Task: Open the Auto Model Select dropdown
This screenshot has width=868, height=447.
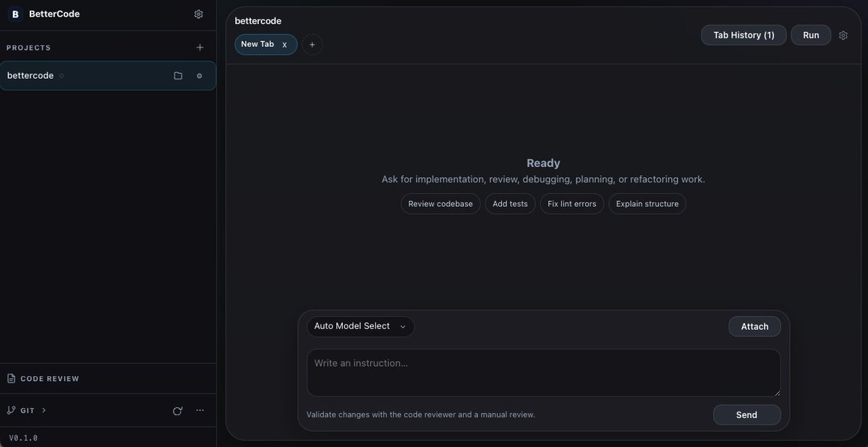Action: pyautogui.click(x=361, y=326)
